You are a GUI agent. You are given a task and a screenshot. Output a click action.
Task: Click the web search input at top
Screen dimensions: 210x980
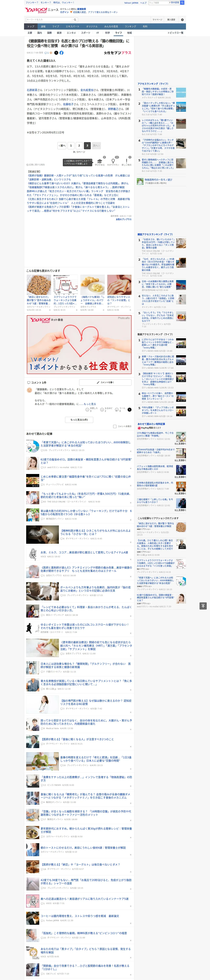tap(158, 3)
